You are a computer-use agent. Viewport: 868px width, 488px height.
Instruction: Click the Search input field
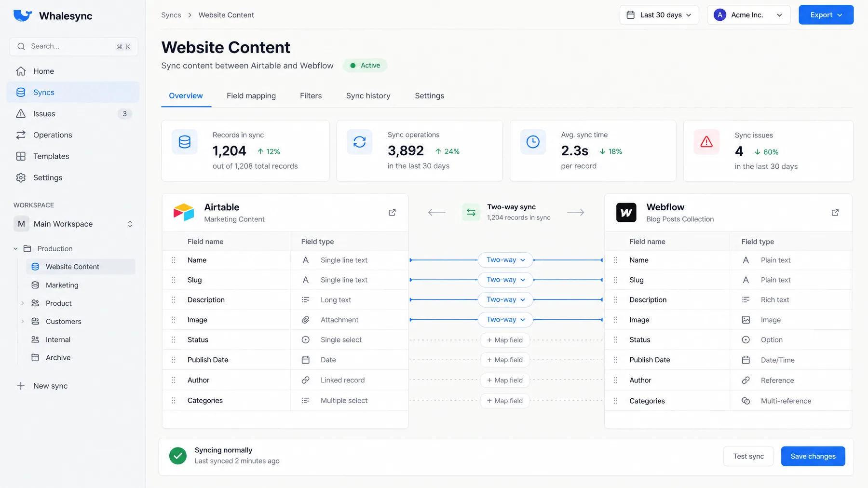(74, 46)
